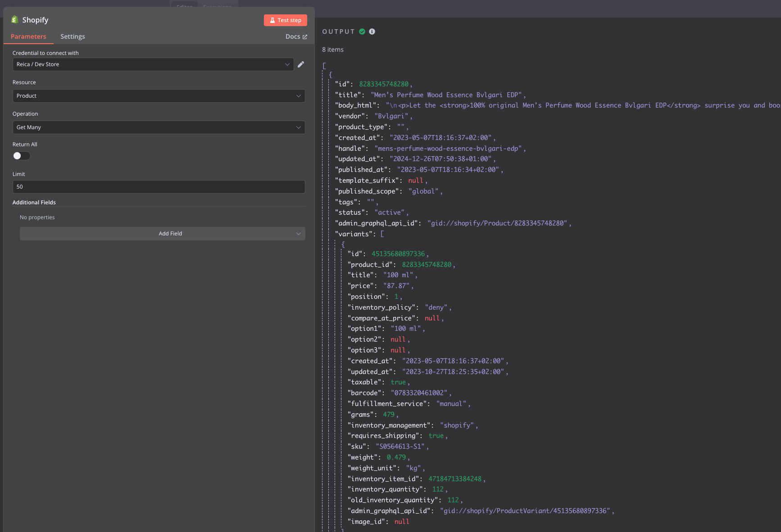Click the product updated_at value 2024-12-26T07:50:38+01:00
Screen dimensions: 781x532
(440, 159)
